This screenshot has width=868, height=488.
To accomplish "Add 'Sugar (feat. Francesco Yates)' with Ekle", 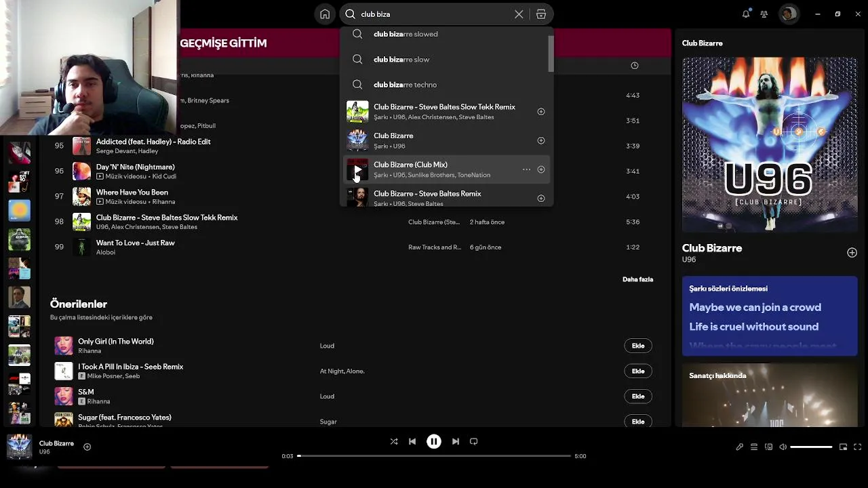I will point(638,422).
